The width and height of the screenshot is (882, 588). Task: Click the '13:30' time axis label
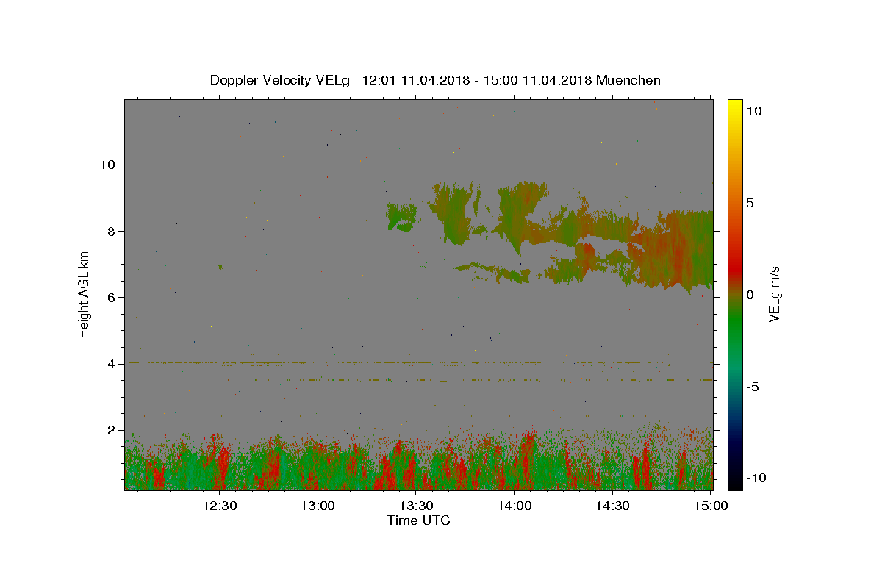(x=416, y=506)
